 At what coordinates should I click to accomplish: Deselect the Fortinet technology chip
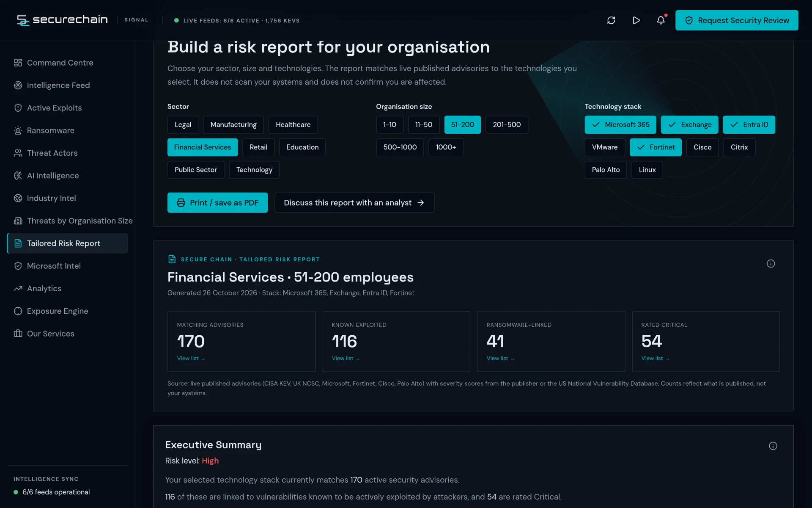click(656, 147)
